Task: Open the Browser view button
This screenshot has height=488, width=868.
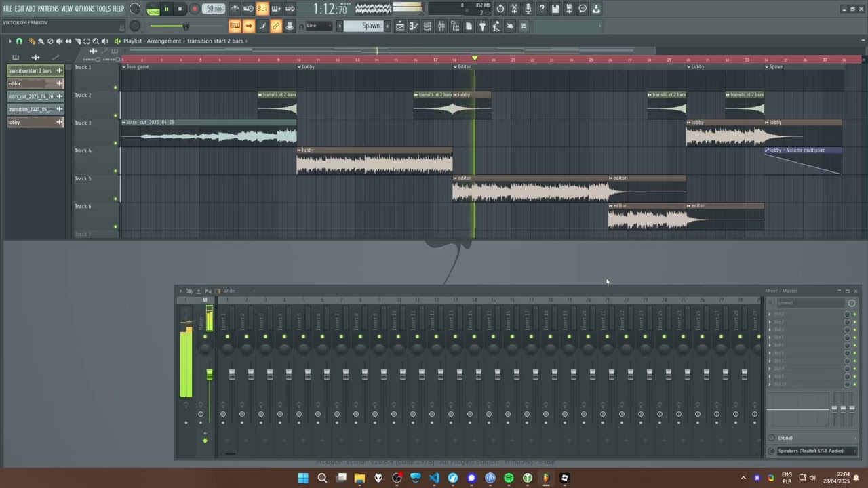Action: pyautogui.click(x=455, y=26)
